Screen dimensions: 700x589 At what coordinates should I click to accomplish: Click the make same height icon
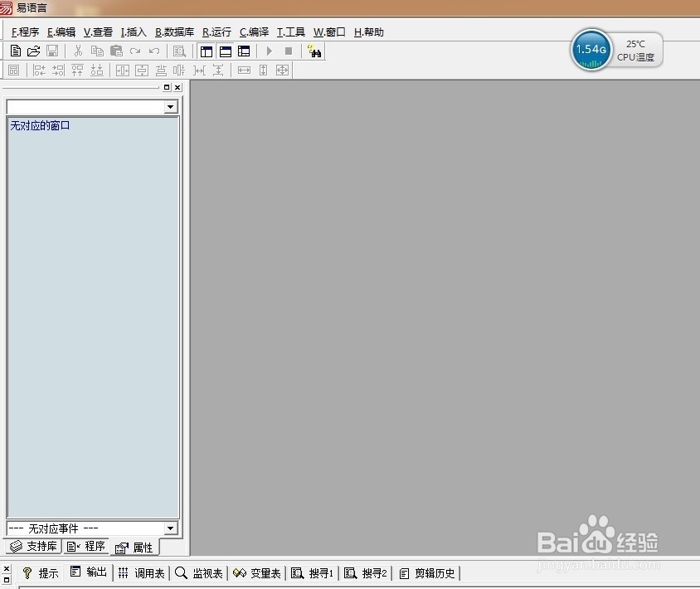[264, 71]
